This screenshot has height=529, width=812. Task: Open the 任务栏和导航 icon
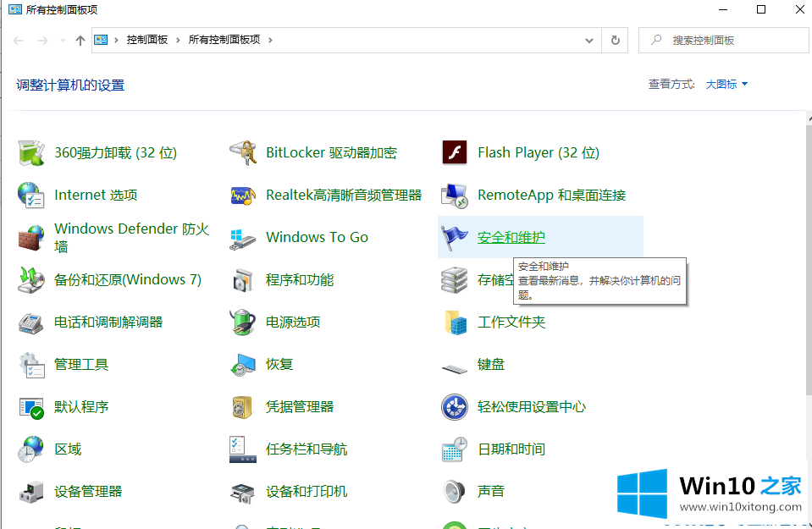(243, 449)
